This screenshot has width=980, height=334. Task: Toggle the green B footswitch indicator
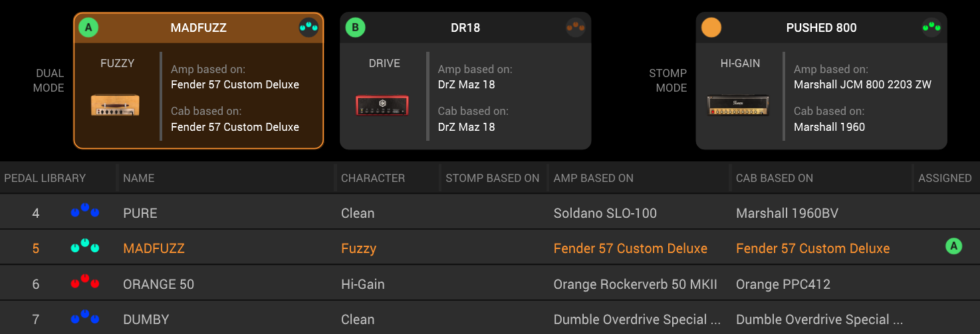355,28
